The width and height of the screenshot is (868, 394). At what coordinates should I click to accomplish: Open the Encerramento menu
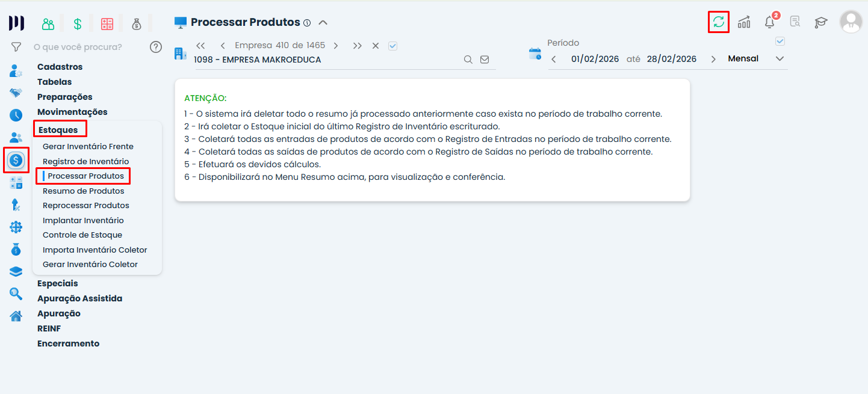pyautogui.click(x=69, y=343)
